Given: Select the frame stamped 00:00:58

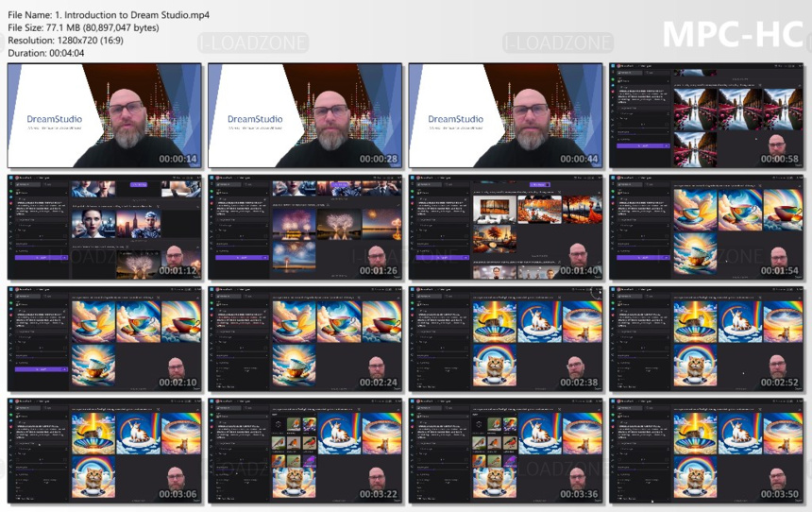Looking at the screenshot, I should 706,115.
